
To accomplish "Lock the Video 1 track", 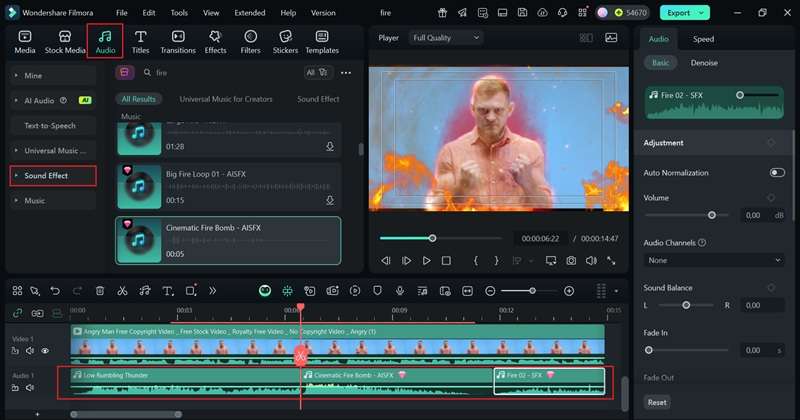I will (x=15, y=351).
